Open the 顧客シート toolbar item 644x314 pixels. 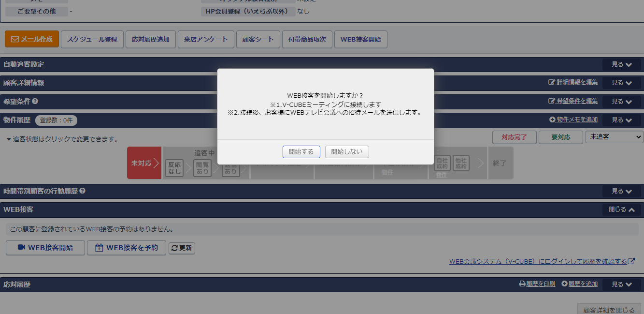(258, 39)
